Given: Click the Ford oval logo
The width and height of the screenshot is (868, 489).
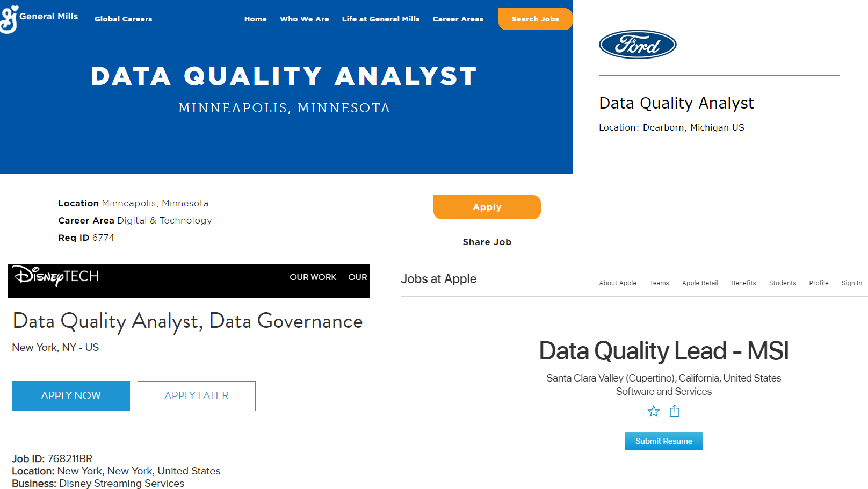Looking at the screenshot, I should 637,45.
